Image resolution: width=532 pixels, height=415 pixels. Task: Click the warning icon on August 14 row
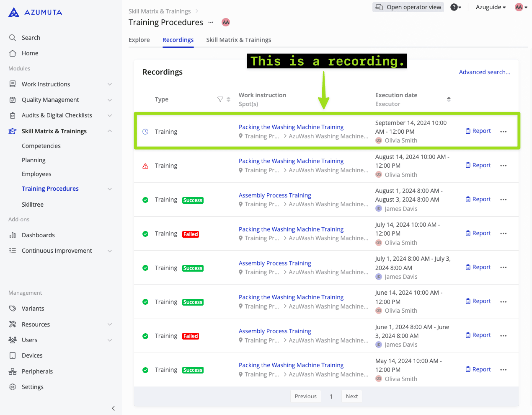pos(145,166)
